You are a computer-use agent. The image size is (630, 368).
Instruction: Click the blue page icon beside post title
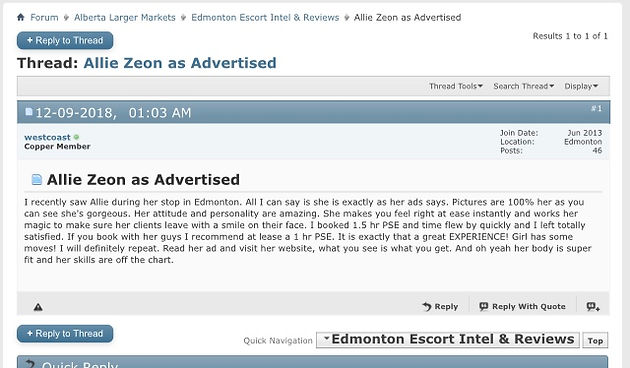click(x=37, y=179)
